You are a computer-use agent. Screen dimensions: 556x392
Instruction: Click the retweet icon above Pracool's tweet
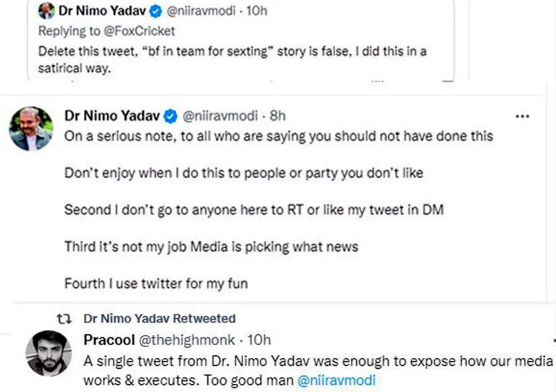pyautogui.click(x=64, y=318)
